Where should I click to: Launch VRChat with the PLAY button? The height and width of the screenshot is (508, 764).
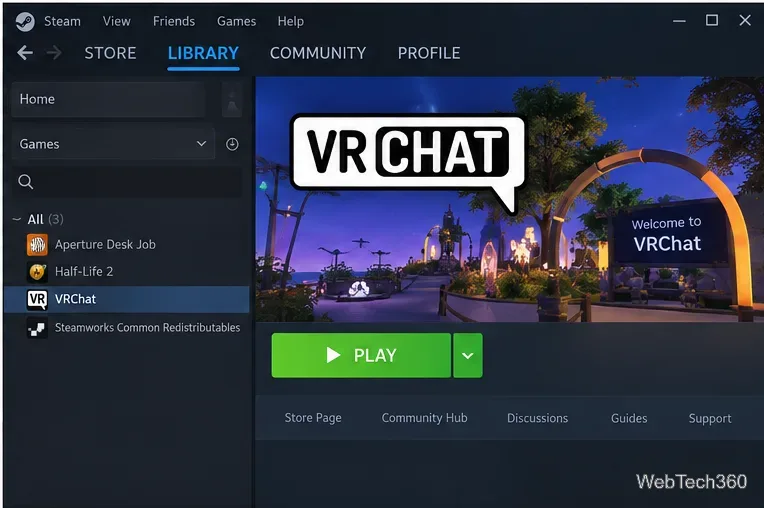(361, 356)
